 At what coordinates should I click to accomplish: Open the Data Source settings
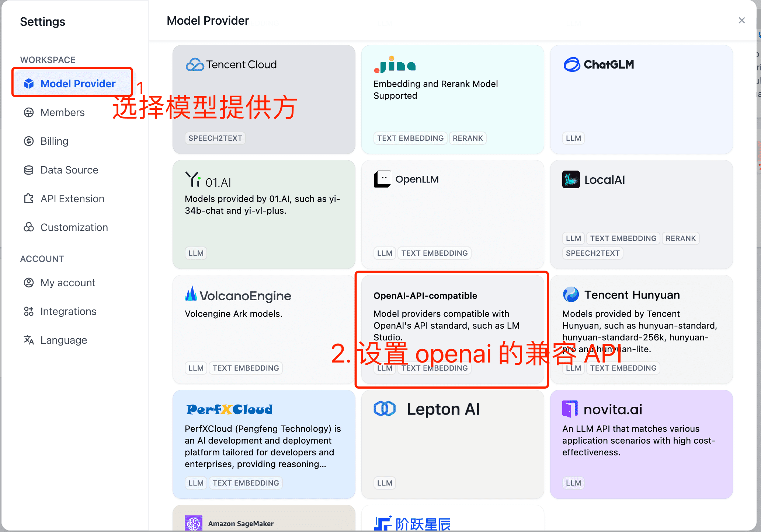point(69,170)
